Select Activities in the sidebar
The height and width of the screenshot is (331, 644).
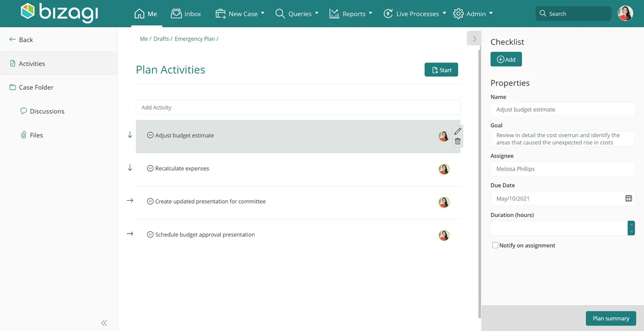[x=59, y=63]
